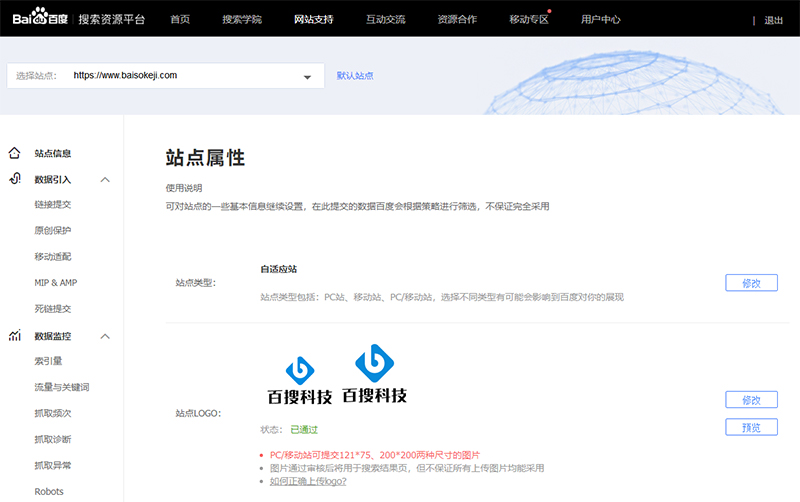Screen dimensions: 800x502
Task: Click the larger 百搜科技 logo image
Action: (x=374, y=373)
